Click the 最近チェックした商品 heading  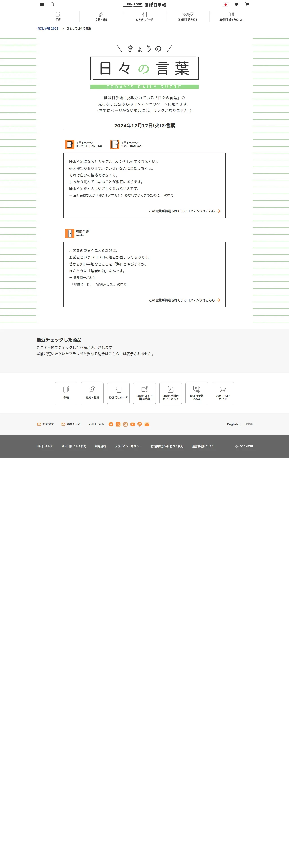(x=59, y=340)
